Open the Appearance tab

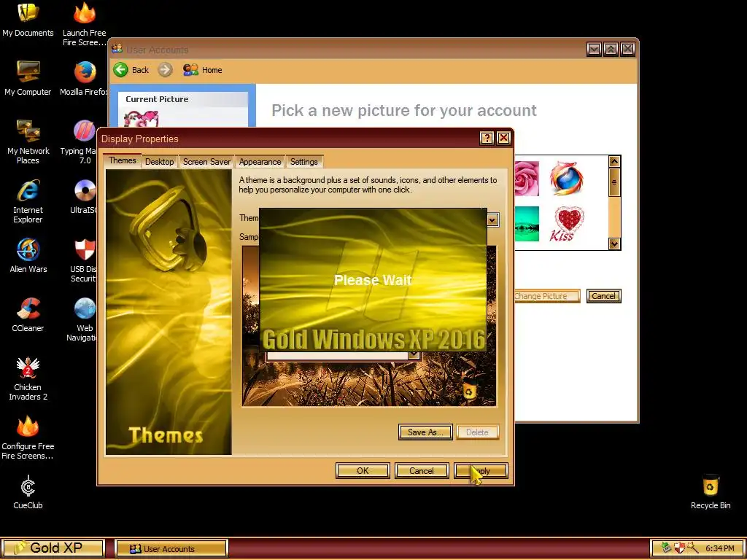(x=260, y=162)
